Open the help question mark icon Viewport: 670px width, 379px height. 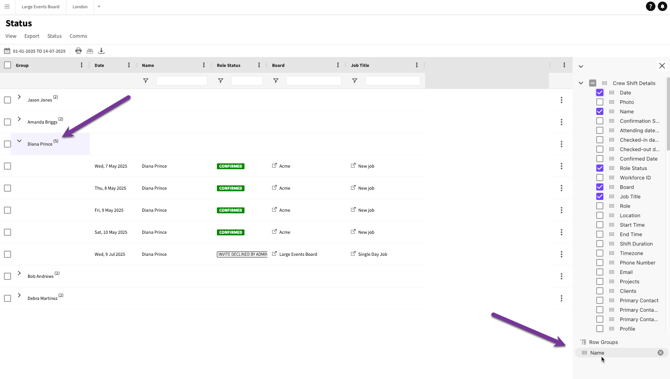pos(650,6)
